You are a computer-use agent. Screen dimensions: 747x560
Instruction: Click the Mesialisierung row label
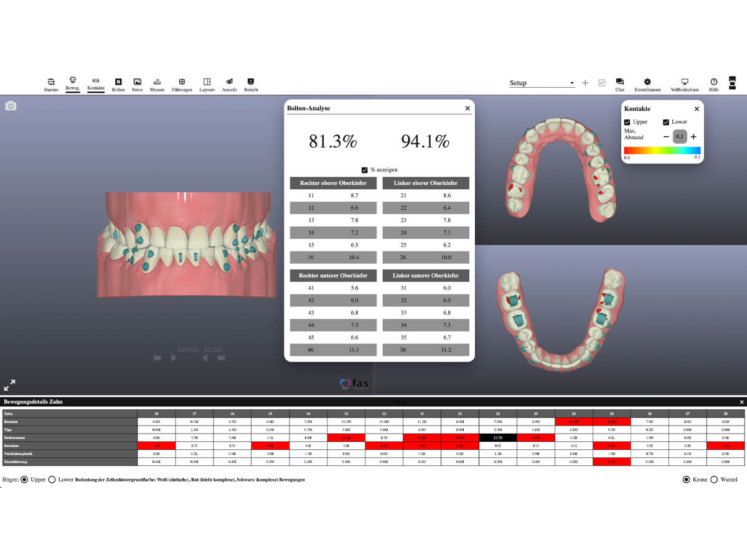[x=69, y=462]
